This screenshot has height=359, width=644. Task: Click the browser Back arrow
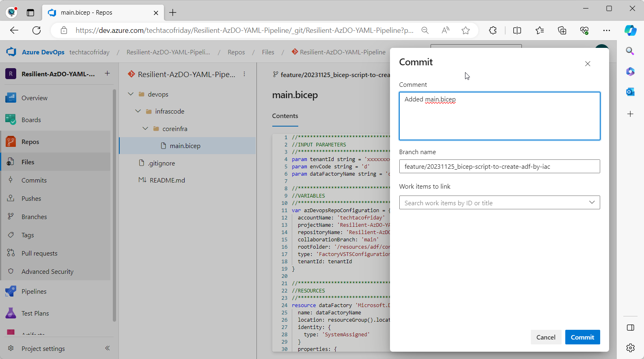[14, 30]
